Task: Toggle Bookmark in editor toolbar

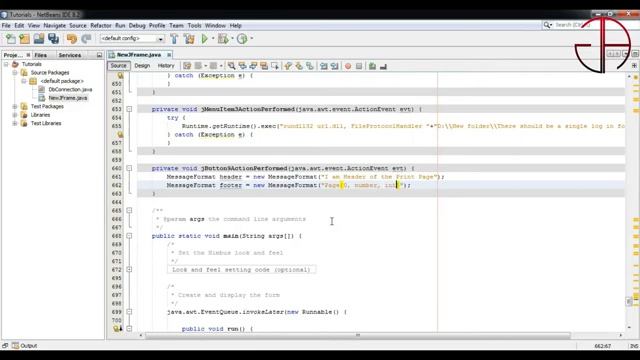Action: (310, 66)
